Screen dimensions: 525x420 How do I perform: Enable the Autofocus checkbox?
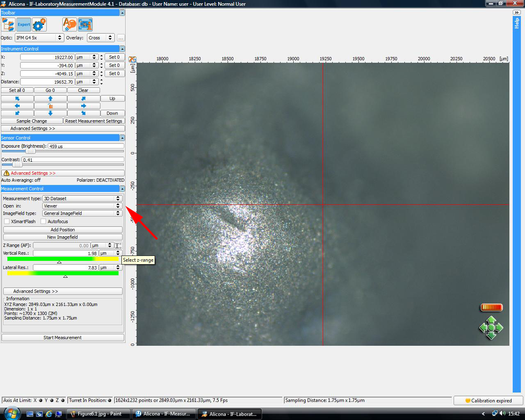[43, 221]
